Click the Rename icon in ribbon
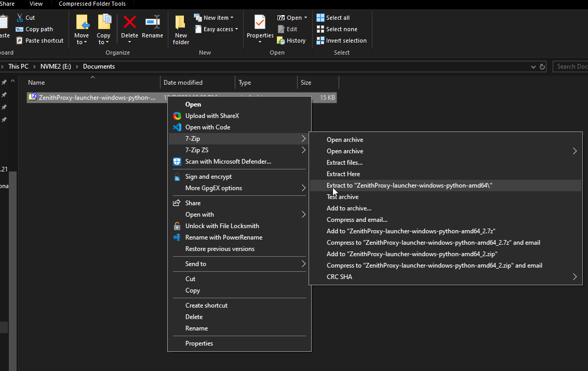 coord(152,22)
